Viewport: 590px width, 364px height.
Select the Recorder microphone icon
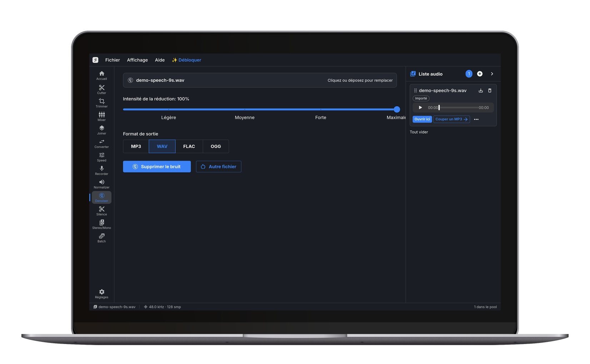101,168
